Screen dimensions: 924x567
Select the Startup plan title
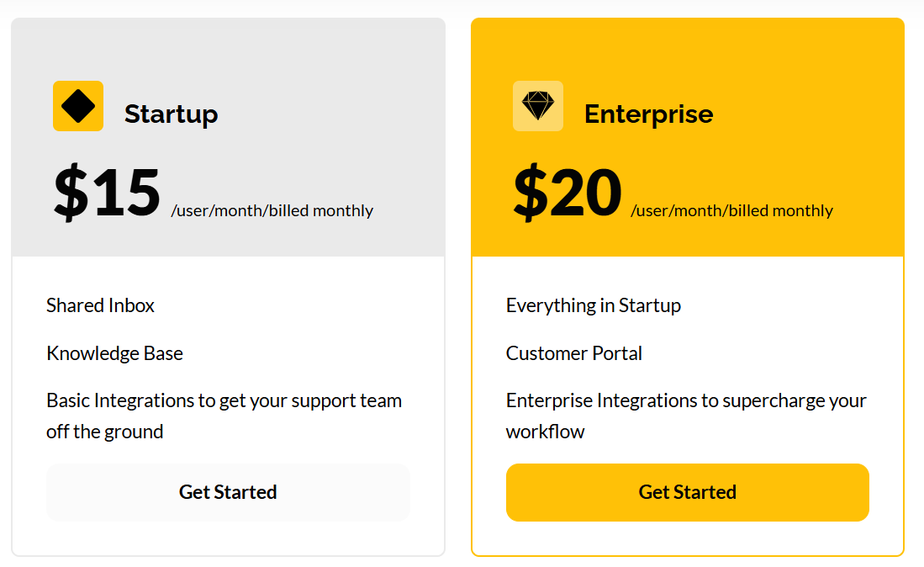[171, 114]
